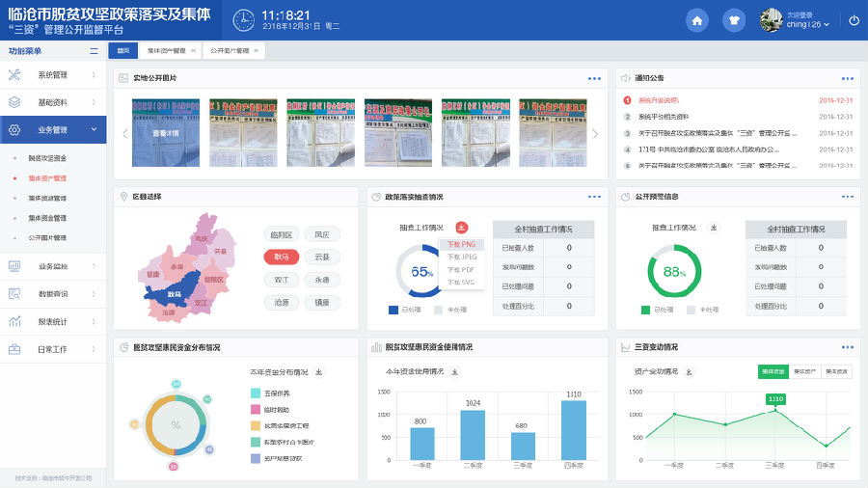Select the 耿马 county pill

[x=282, y=257]
